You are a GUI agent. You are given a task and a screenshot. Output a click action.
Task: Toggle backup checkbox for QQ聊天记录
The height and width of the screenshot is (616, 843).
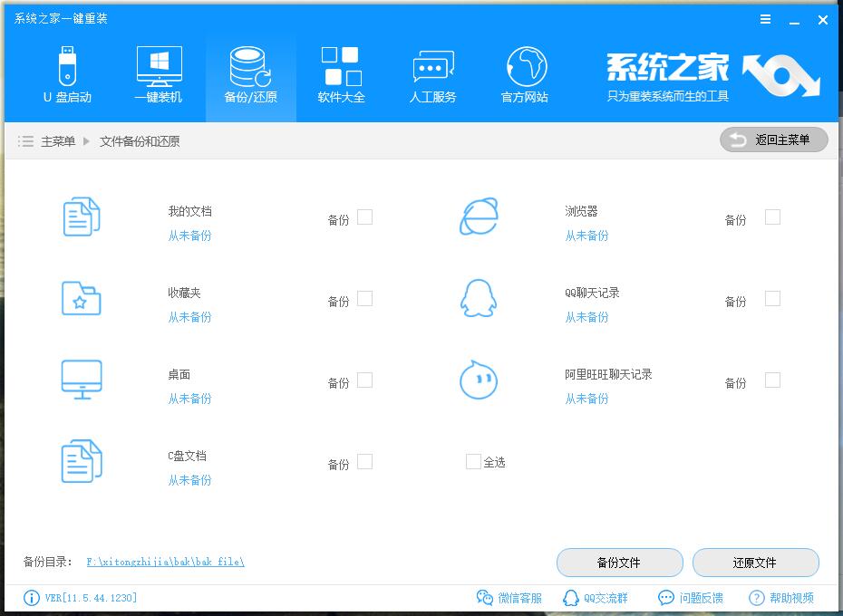772,299
